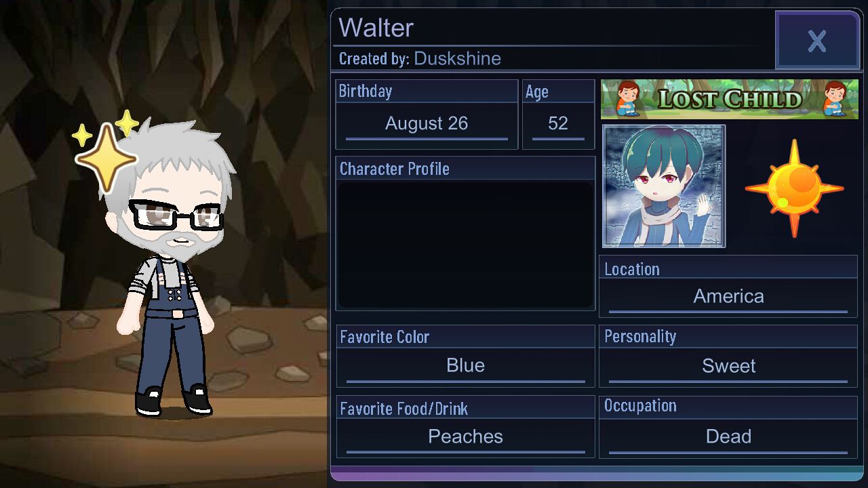Change Favorite Color value Blue
This screenshot has height=488, width=868.
pyautogui.click(x=465, y=366)
